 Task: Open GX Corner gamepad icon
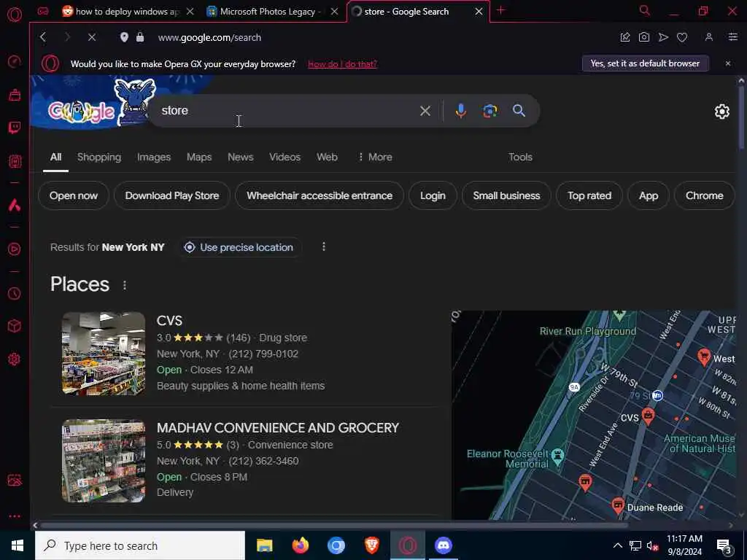43,11
